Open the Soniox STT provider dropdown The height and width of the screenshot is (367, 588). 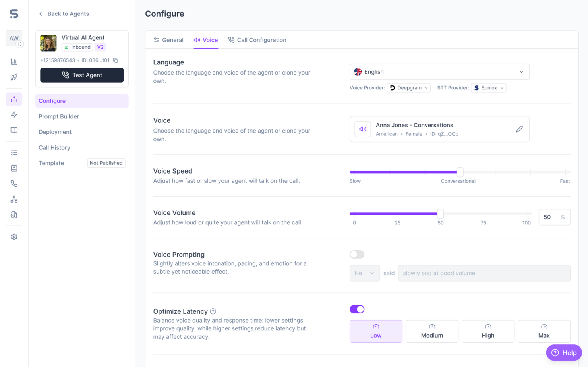488,87
